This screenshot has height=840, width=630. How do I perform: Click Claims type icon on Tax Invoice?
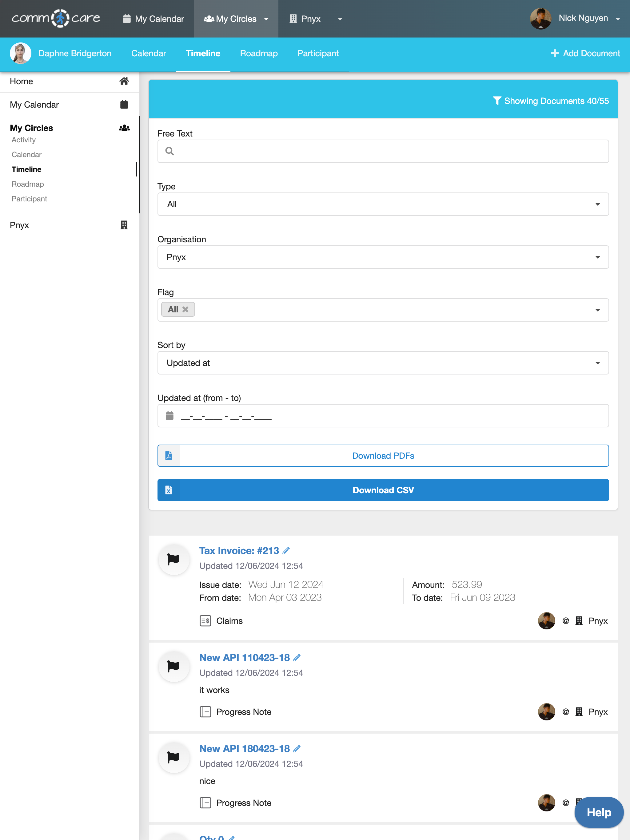pos(205,621)
